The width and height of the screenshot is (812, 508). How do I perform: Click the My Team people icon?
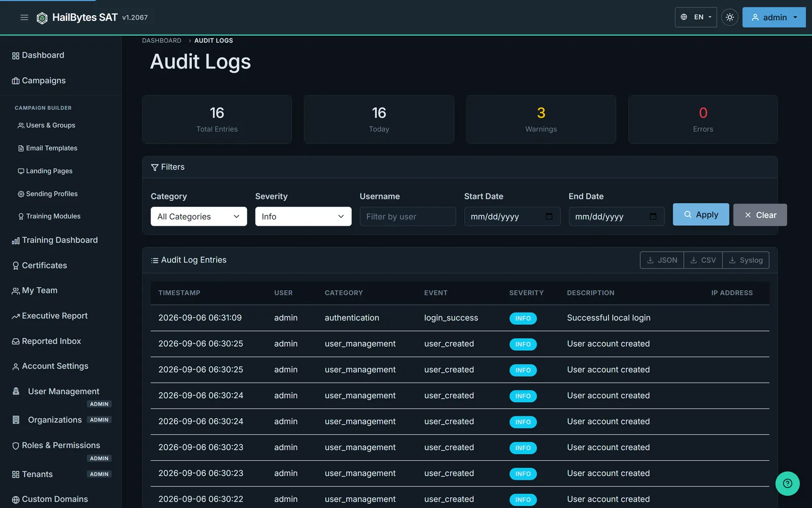coord(16,291)
